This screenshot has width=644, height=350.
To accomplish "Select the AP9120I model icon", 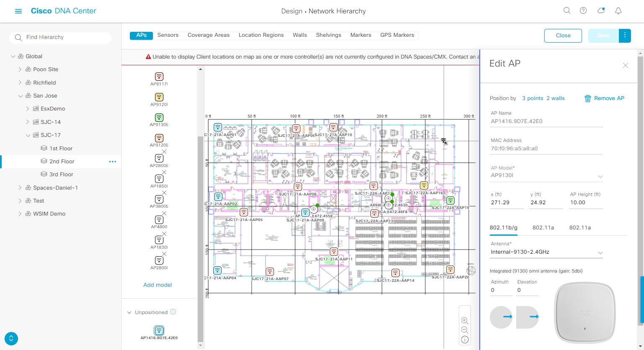I will (159, 97).
